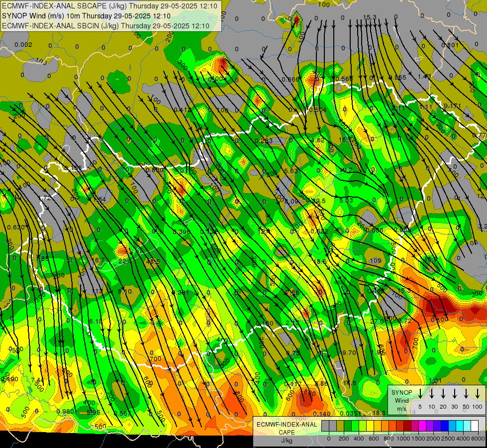487x448 pixels.
Task: Select the cyan CAPE legend swatch
Action: point(460,426)
